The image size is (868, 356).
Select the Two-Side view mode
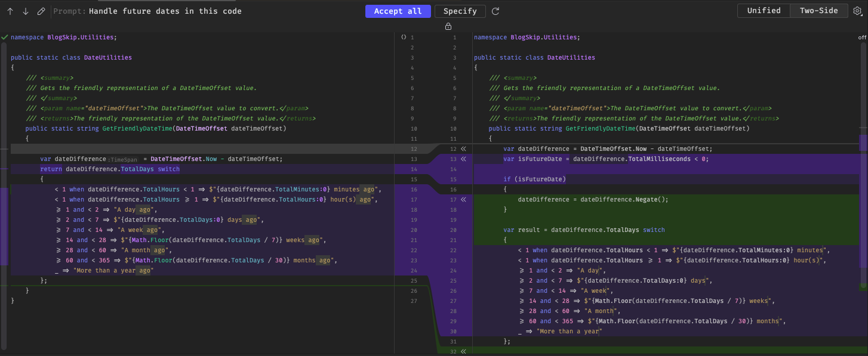click(818, 10)
